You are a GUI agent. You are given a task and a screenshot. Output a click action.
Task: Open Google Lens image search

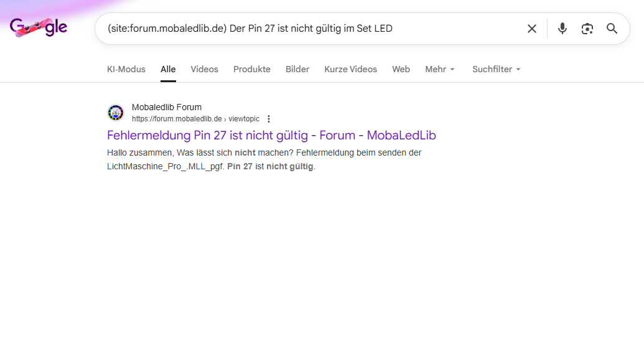(587, 29)
